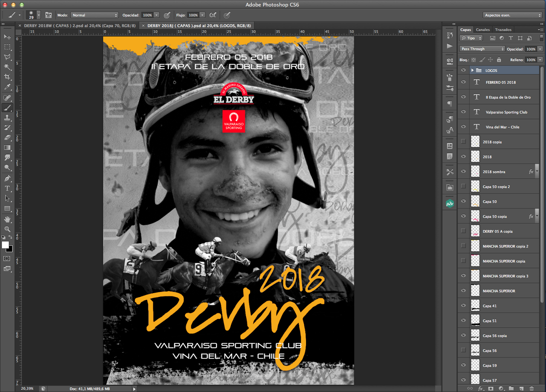Open the Pass Through blend mode dropdown
Viewport: 546px width, 392px height.
(x=482, y=49)
